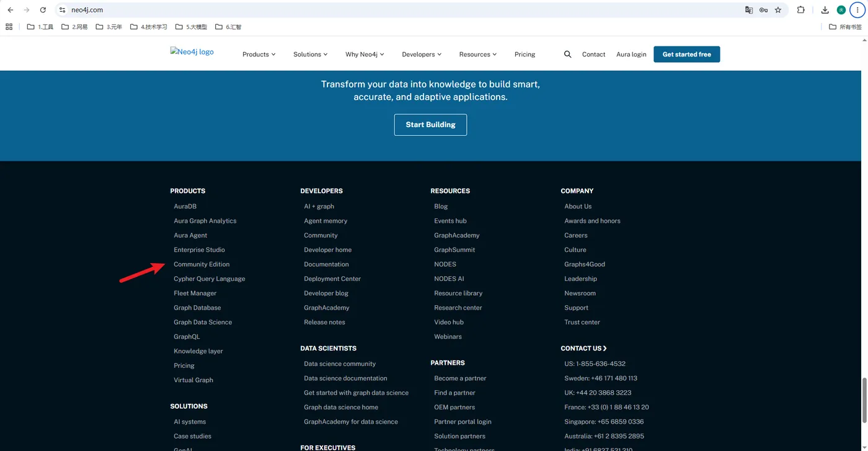Expand the Developers navigation menu

pos(422,55)
